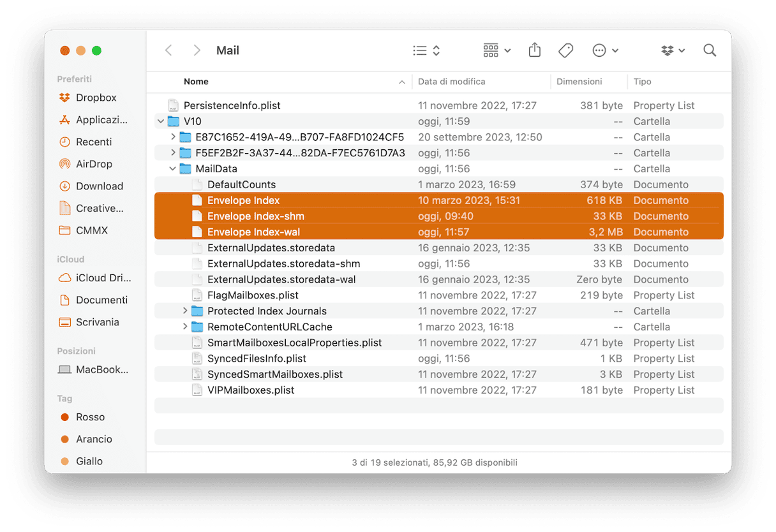
Task: Click the 3,2 MB size cell
Action: 606,232
